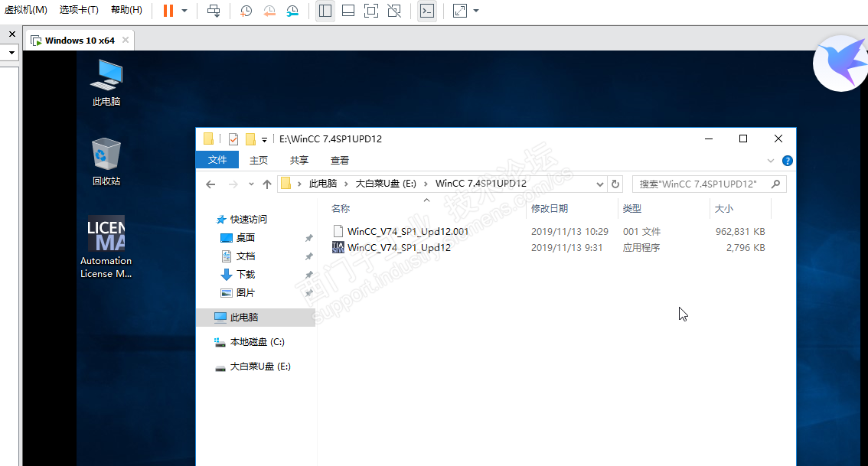Click the revert to snapshot icon
The image size is (868, 466).
coord(269,11)
